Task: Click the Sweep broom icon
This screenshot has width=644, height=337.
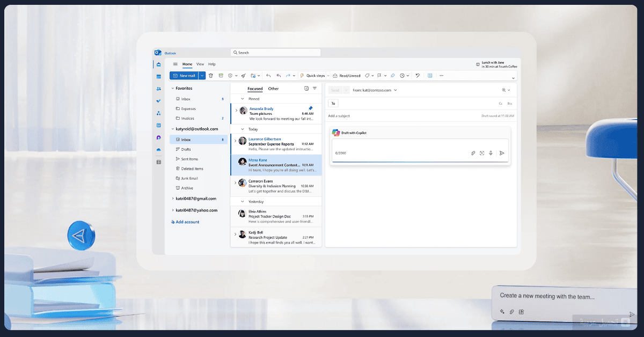Action: (243, 76)
